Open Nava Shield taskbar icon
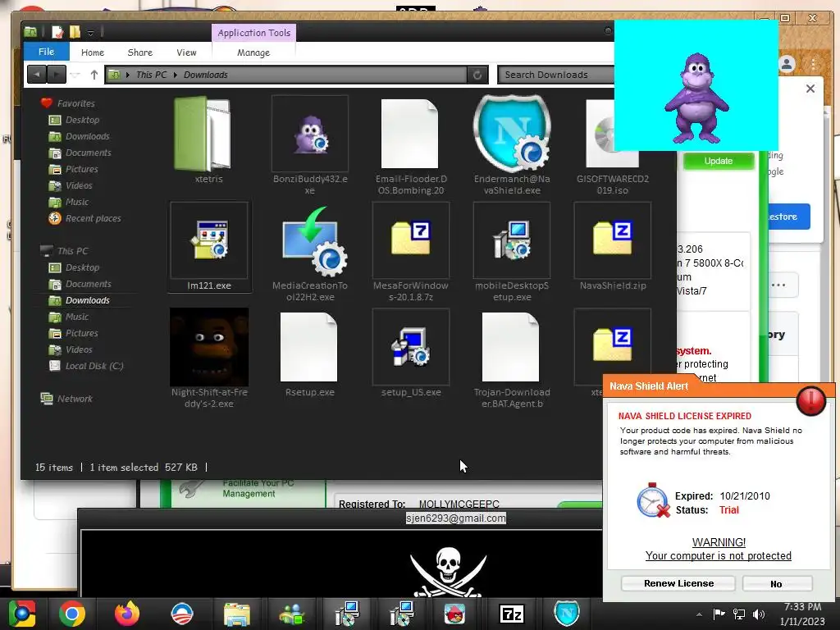 (x=567, y=614)
